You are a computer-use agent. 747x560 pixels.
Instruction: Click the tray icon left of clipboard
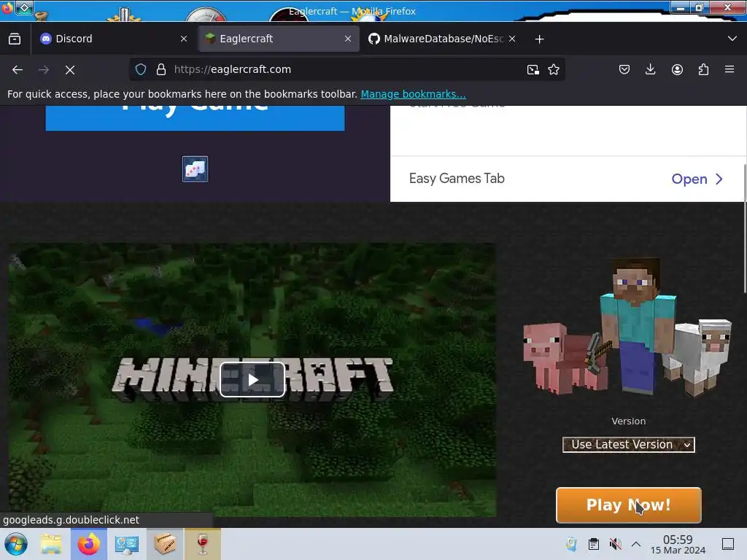click(x=572, y=544)
